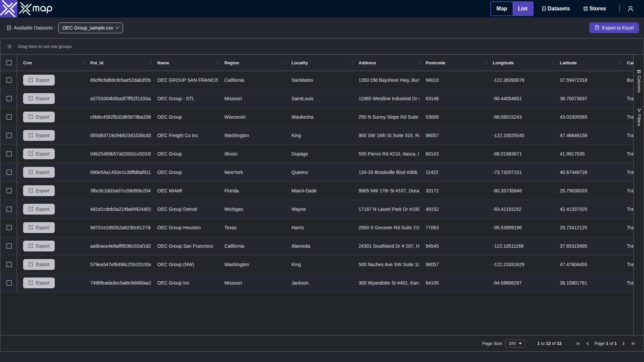Open the Page Size dropdown
The width and height of the screenshot is (644, 362).
tap(515, 344)
